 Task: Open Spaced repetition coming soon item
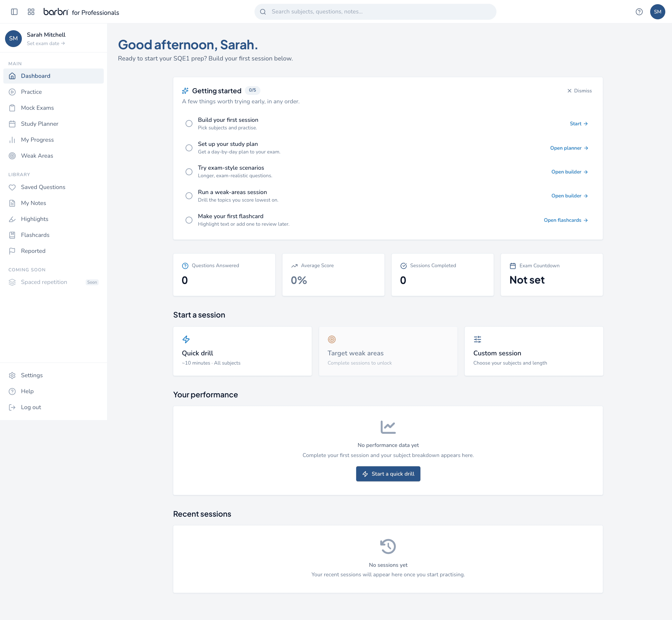click(x=53, y=282)
